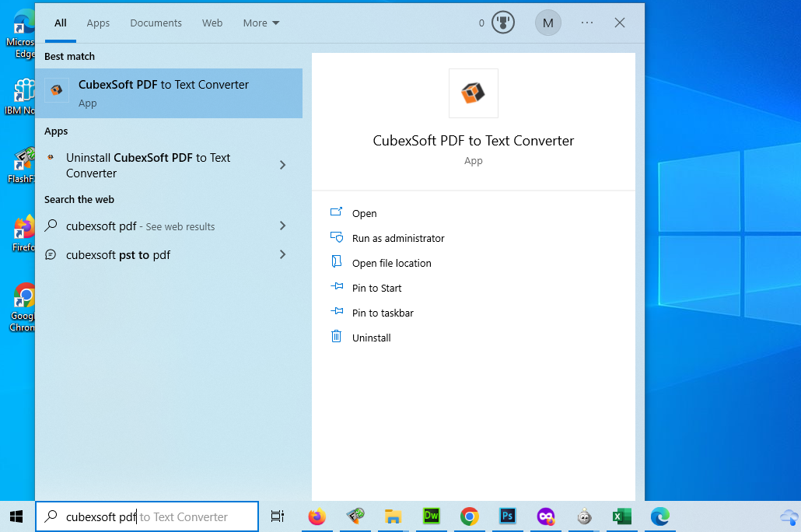The width and height of the screenshot is (801, 532).
Task: Click the small icon beside Uninstall CubexSoft result
Action: pos(51,157)
